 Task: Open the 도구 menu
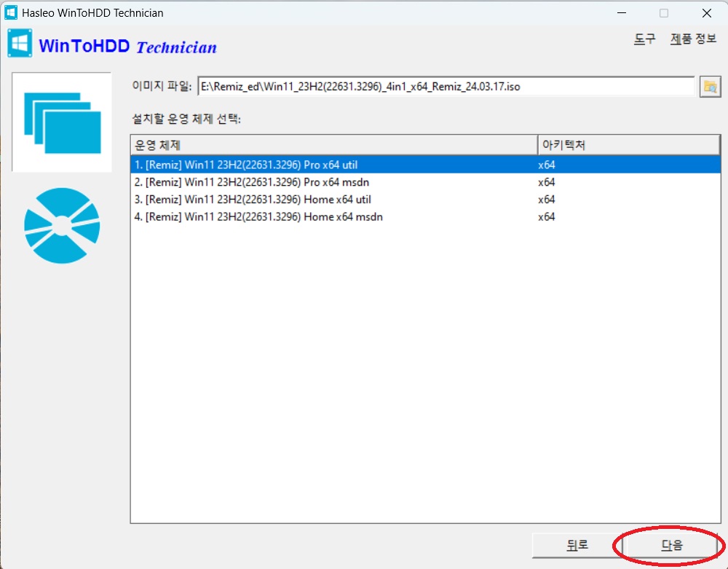(x=645, y=39)
